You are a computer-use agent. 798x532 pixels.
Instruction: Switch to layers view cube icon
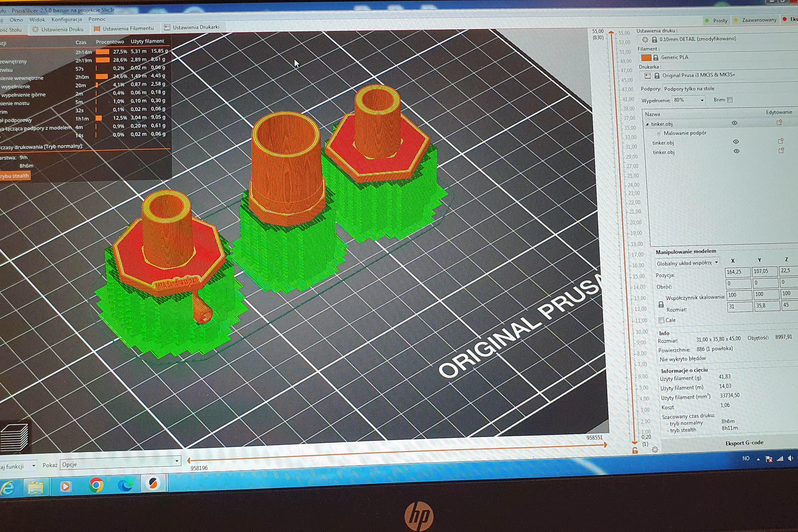tap(14, 437)
